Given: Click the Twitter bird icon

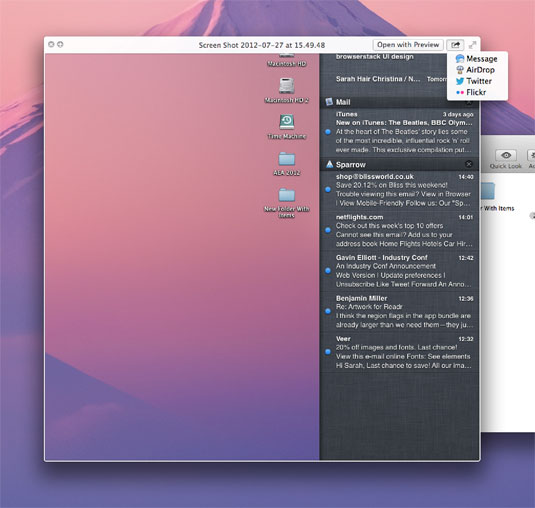Looking at the screenshot, I should tap(460, 81).
